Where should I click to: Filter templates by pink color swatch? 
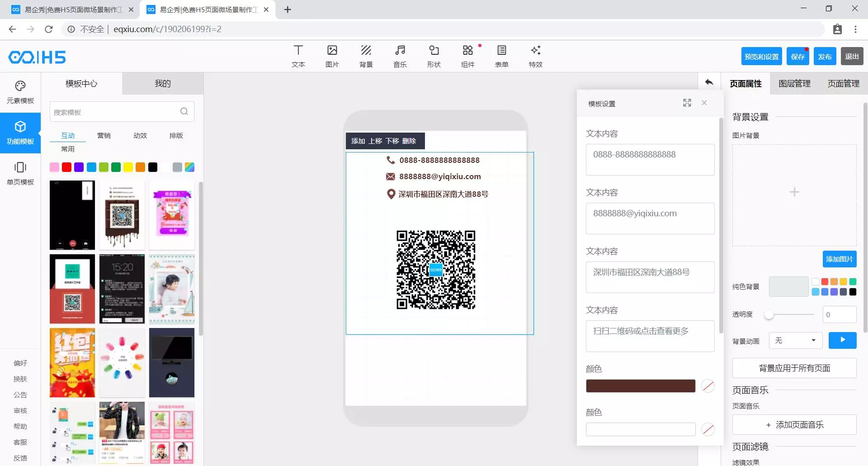coord(54,167)
